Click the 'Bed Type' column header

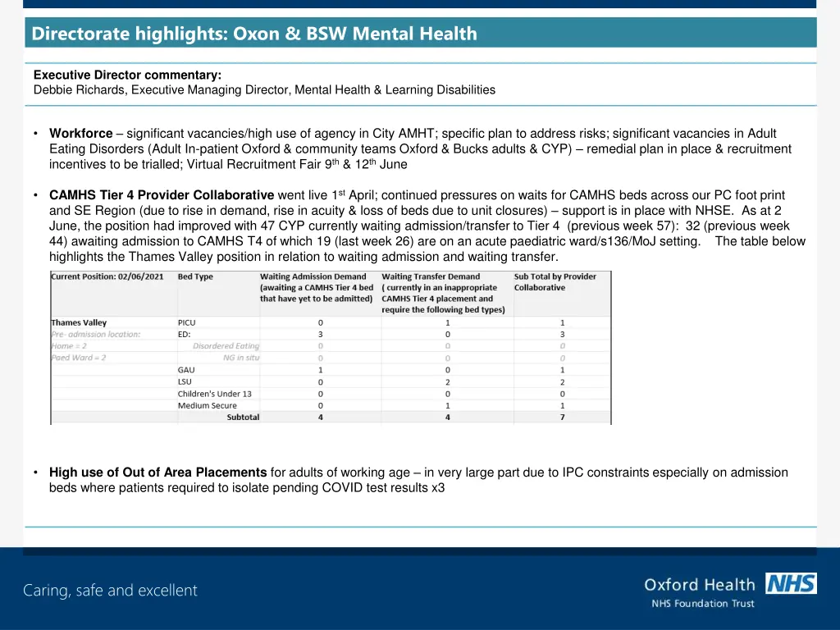195,277
